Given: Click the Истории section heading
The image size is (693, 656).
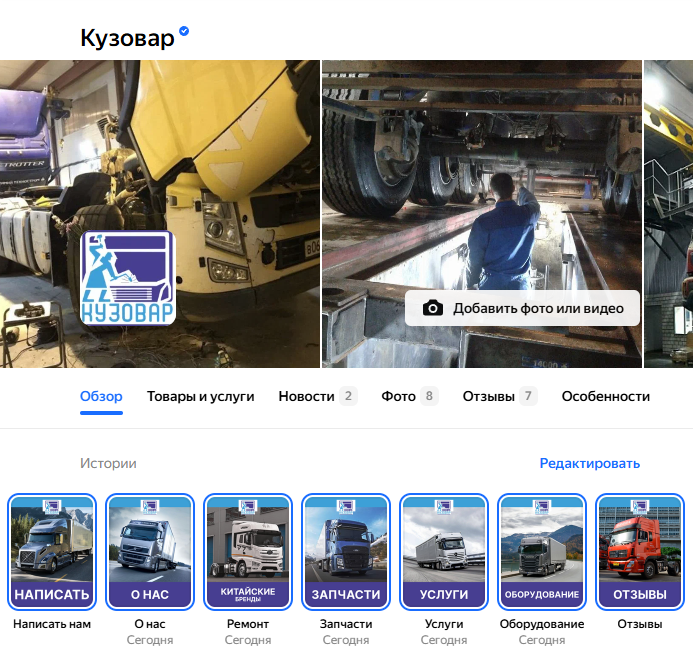Looking at the screenshot, I should coord(108,463).
